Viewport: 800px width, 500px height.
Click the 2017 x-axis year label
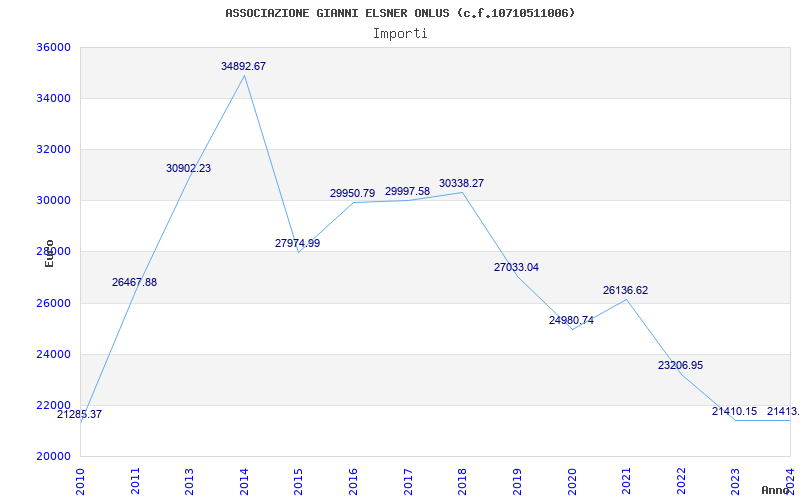408,481
